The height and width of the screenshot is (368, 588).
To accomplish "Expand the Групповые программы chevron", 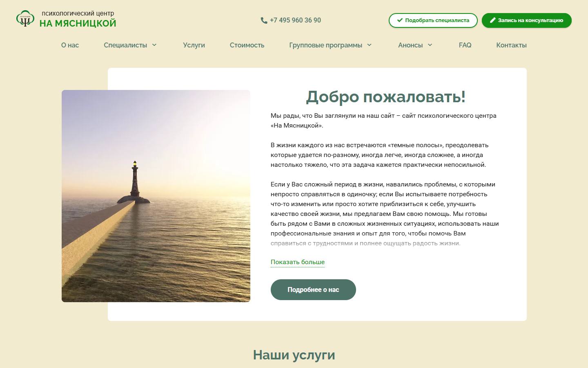I will tap(370, 45).
